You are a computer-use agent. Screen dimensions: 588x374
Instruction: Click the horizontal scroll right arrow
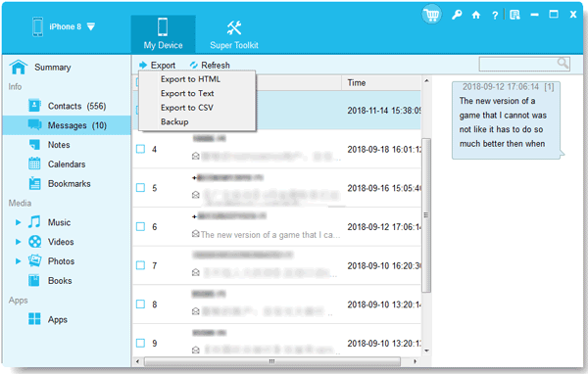[x=415, y=361]
